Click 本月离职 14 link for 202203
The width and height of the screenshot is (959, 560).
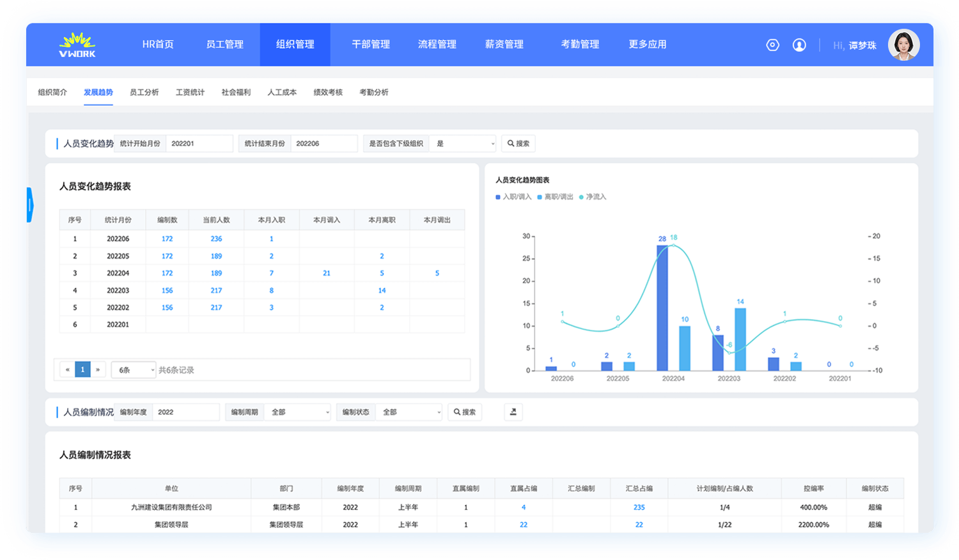pyautogui.click(x=382, y=290)
